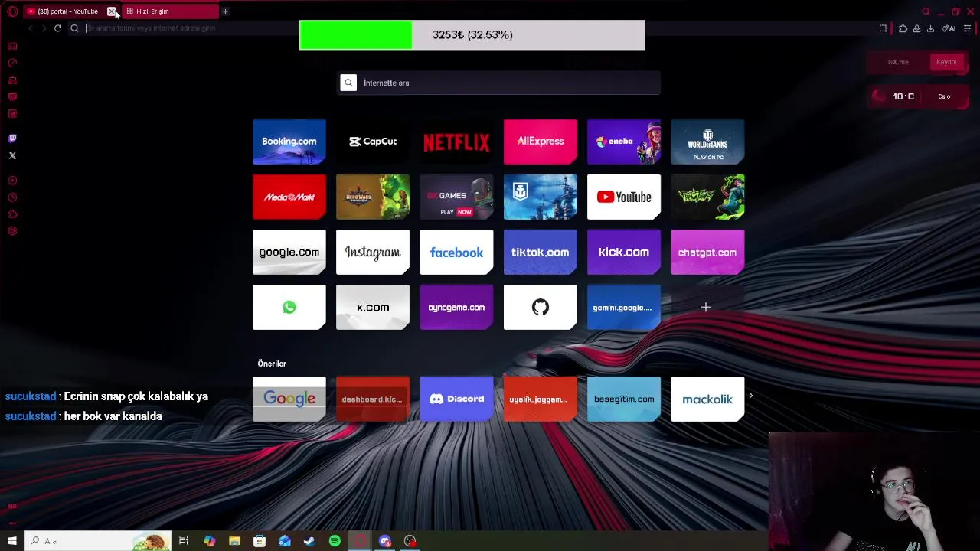The image size is (980, 551).
Task: Open the Booking.com speed dial
Action: (x=289, y=142)
